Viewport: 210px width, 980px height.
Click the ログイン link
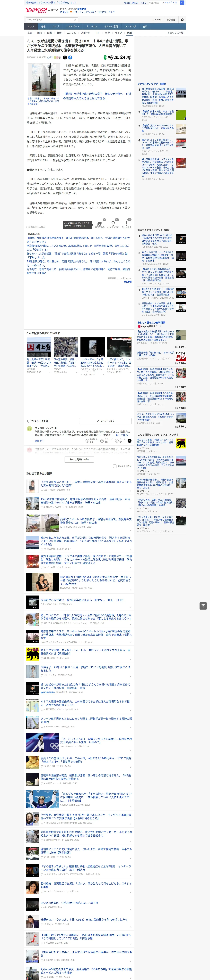pyautogui.click(x=65, y=12)
